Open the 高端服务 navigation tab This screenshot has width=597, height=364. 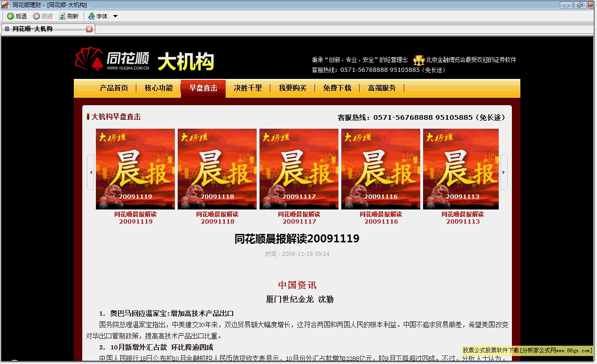382,88
